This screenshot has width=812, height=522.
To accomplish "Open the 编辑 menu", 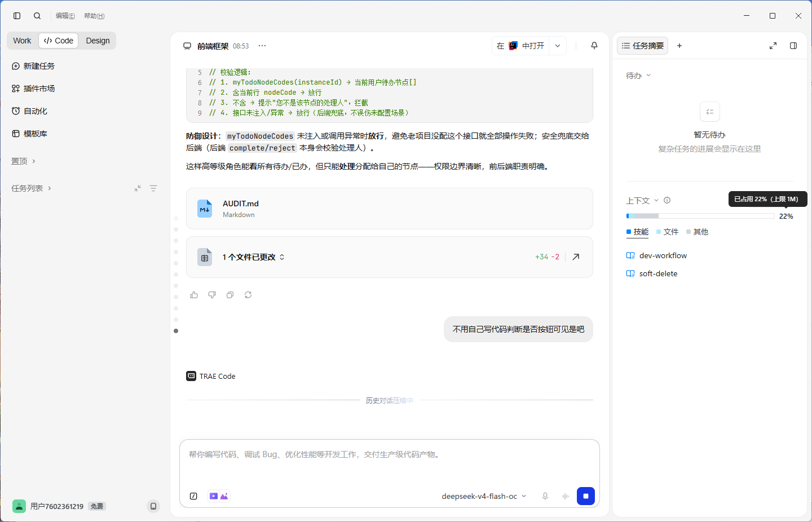I will point(65,16).
